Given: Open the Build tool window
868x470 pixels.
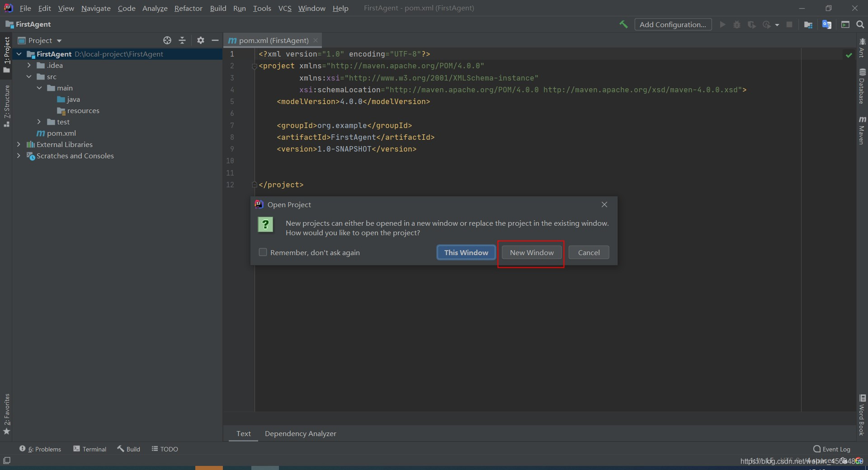Looking at the screenshot, I should pyautogui.click(x=129, y=449).
